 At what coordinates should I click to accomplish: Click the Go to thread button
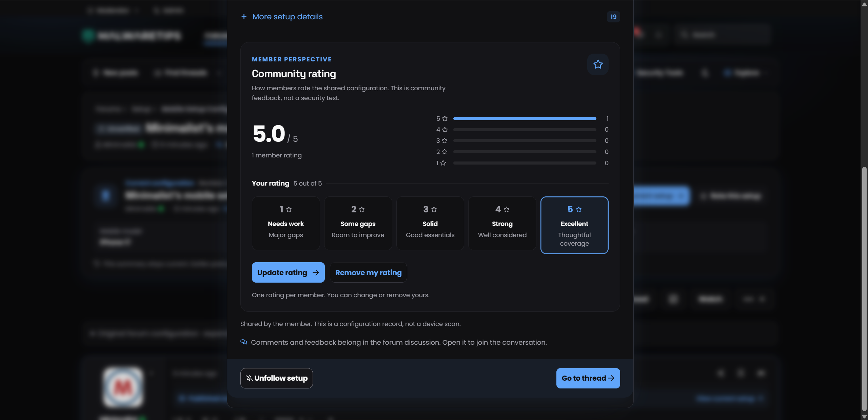[x=588, y=378]
